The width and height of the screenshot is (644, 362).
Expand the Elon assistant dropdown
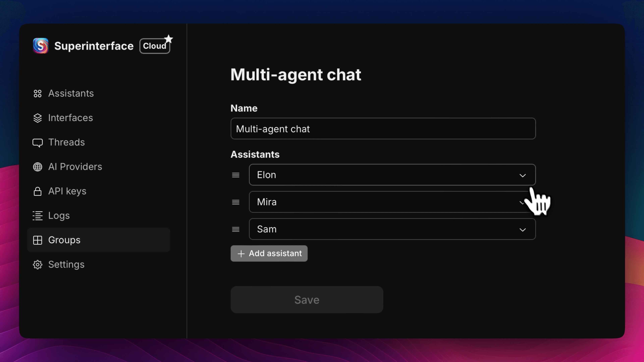(522, 174)
